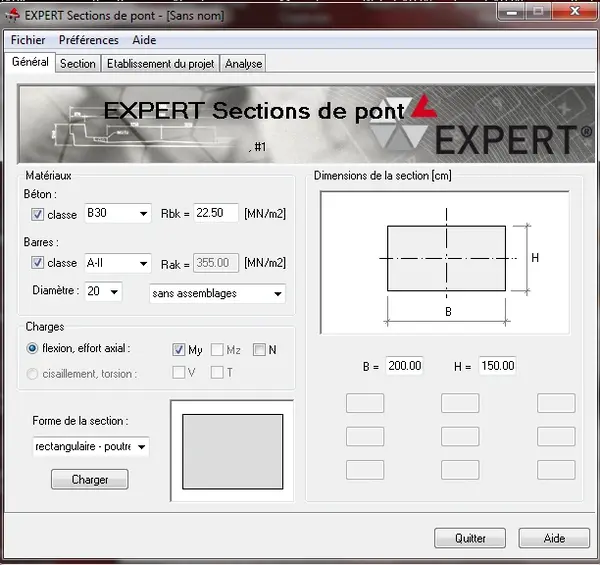Image resolution: width=600 pixels, height=565 pixels.
Task: Click the section shape preview thumbnail
Action: [x=232, y=451]
